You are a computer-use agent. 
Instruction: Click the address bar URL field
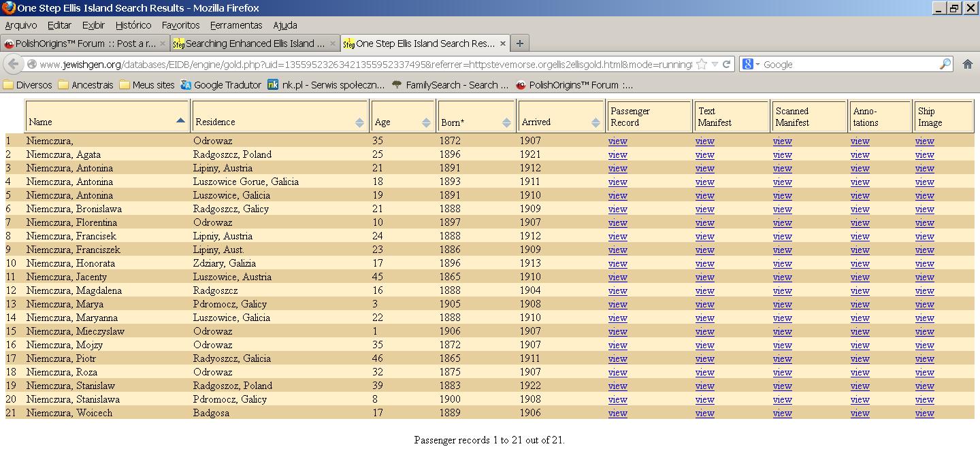(x=365, y=65)
